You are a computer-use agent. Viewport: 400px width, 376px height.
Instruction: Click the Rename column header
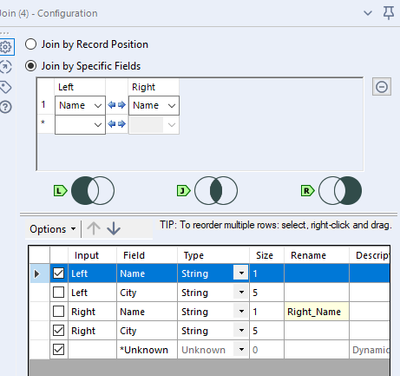(x=317, y=255)
